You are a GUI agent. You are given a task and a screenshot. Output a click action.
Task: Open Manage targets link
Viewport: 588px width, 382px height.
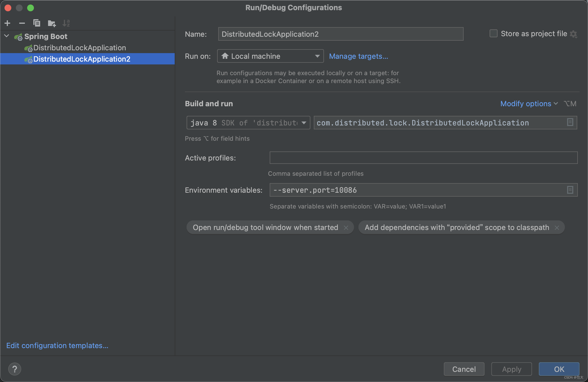coord(358,56)
